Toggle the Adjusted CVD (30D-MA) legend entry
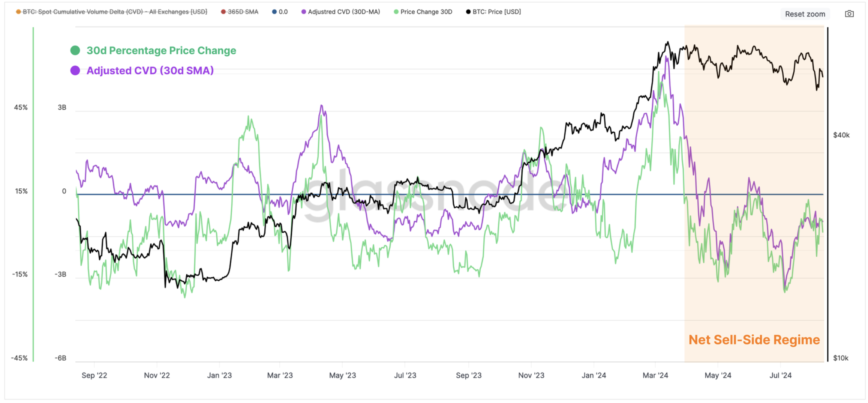868x403 pixels. [340, 12]
